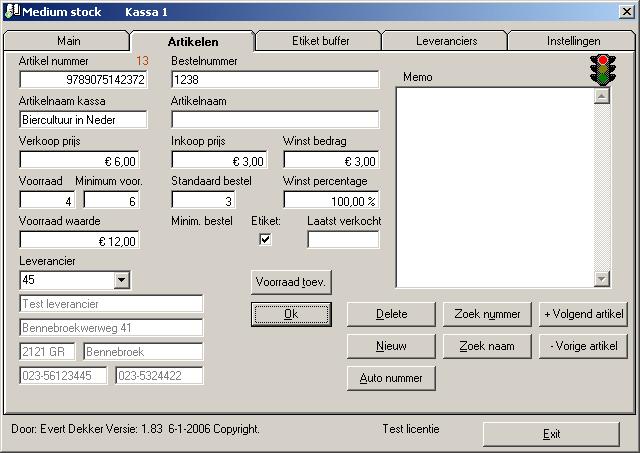Click the 2121 GR postcode field
The image size is (640, 453).
pos(47,352)
